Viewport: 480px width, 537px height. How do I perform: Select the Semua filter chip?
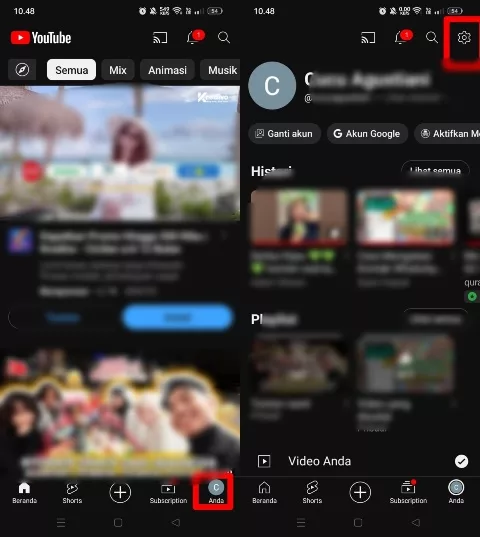72,70
